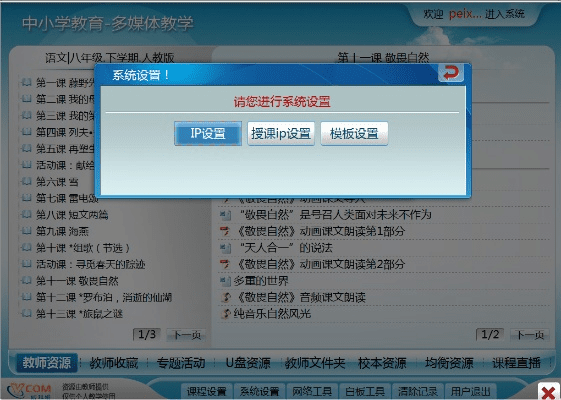
Task: Select 第十二课 *罗布泊，消逝的仙湖
Action: click(104, 297)
